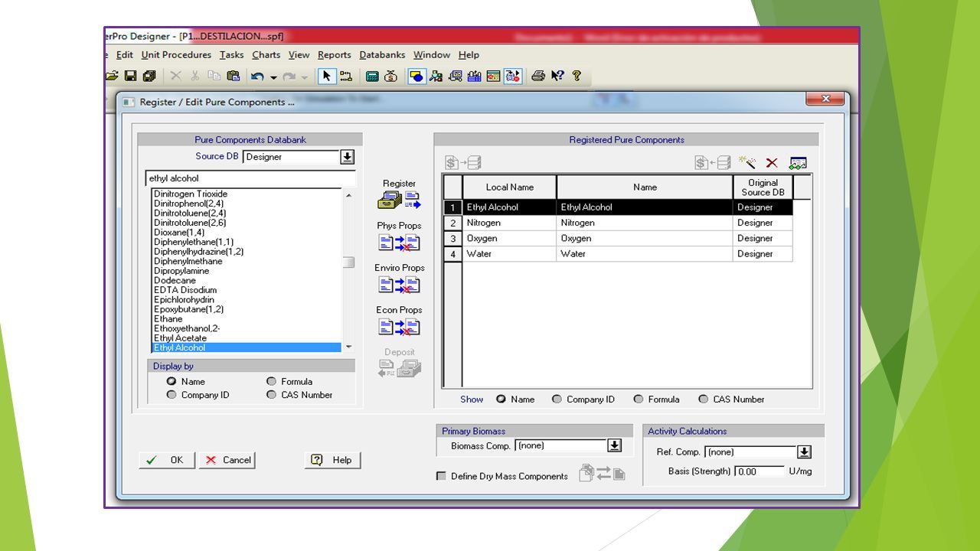This screenshot has width=980, height=551.
Task: Open the Unit Procedures menu
Action: [x=176, y=54]
